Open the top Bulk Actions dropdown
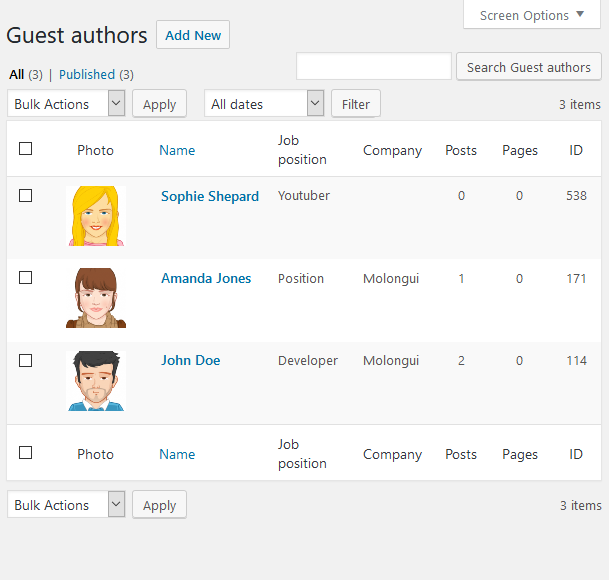Viewport: 609px width, 580px height. click(x=66, y=104)
